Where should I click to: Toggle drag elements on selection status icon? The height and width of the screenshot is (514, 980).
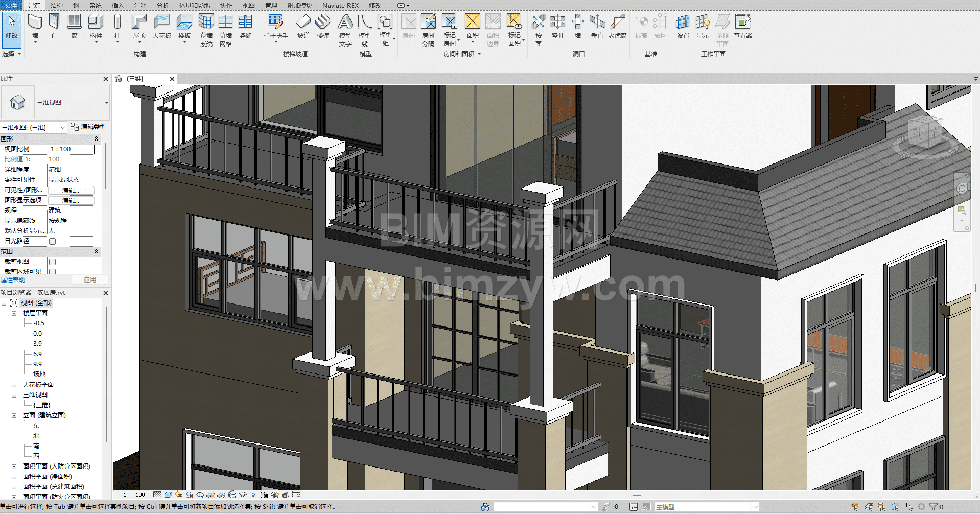click(x=908, y=507)
